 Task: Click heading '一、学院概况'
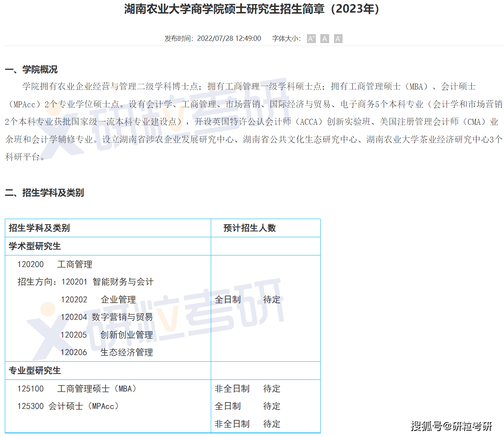point(31,69)
